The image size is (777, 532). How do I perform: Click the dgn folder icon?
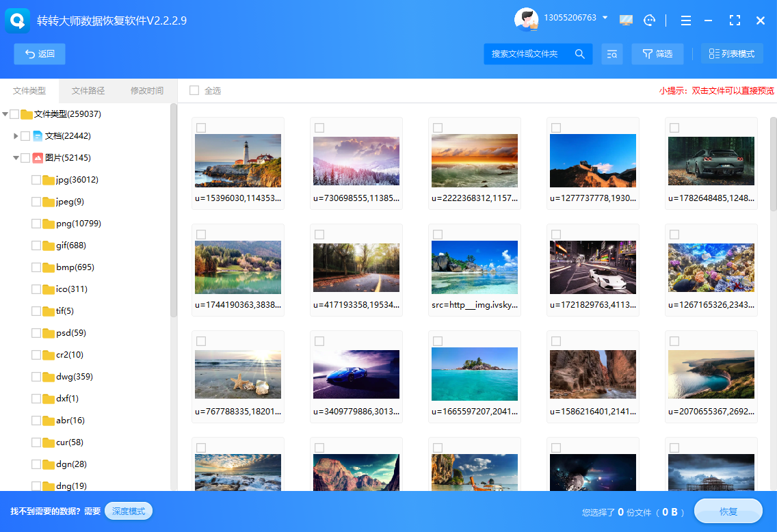pos(49,464)
